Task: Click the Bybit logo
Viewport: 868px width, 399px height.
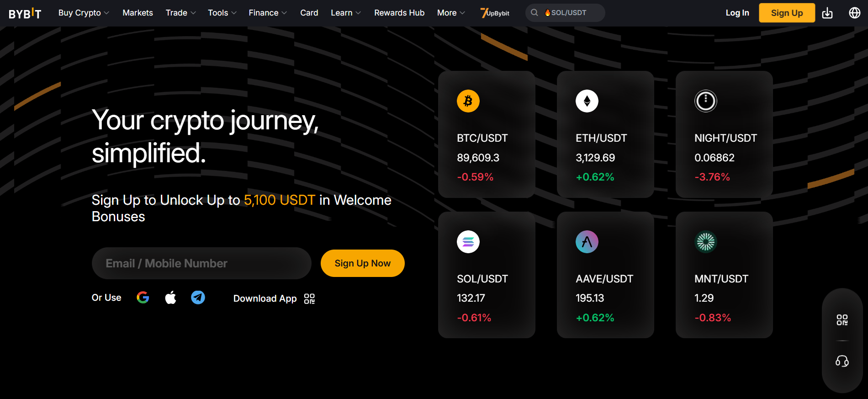Action: pyautogui.click(x=25, y=13)
